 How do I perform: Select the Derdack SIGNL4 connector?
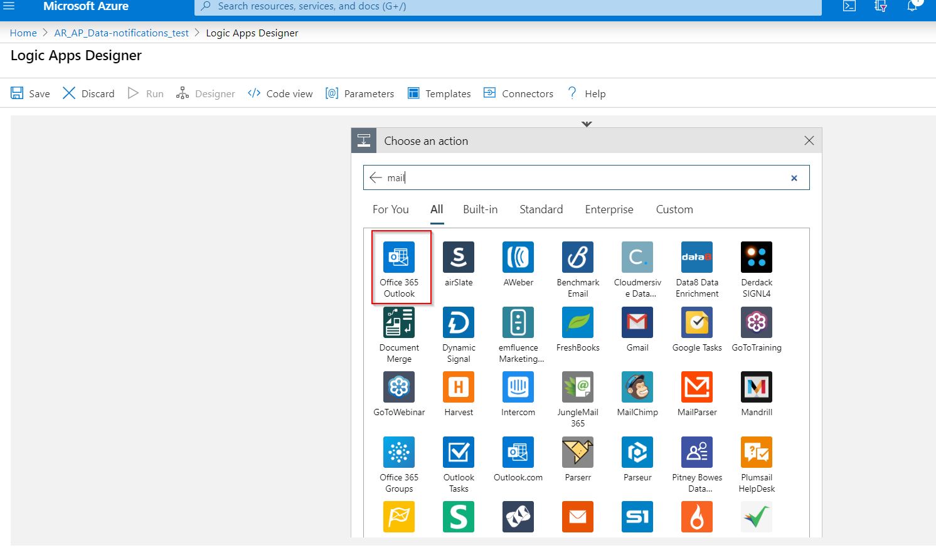[757, 269]
